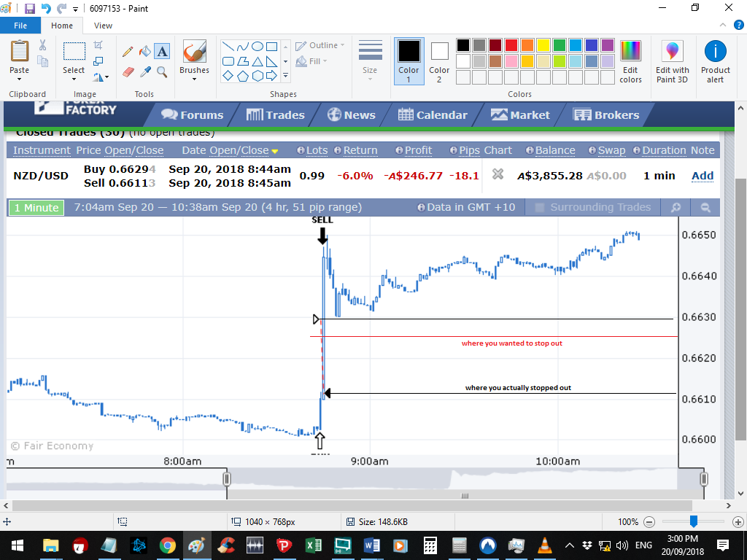This screenshot has width=747, height=560.
Task: Show hidden system tray icons
Action: click(569, 545)
